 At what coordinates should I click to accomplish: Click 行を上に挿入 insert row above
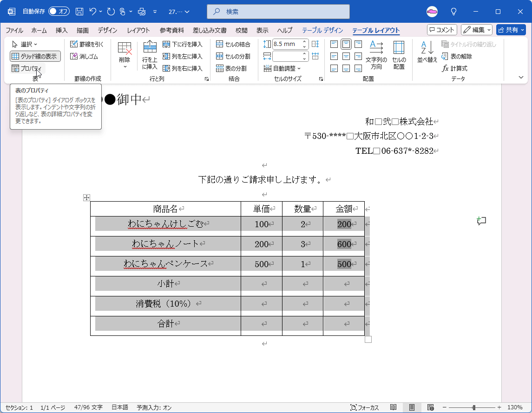pyautogui.click(x=150, y=55)
